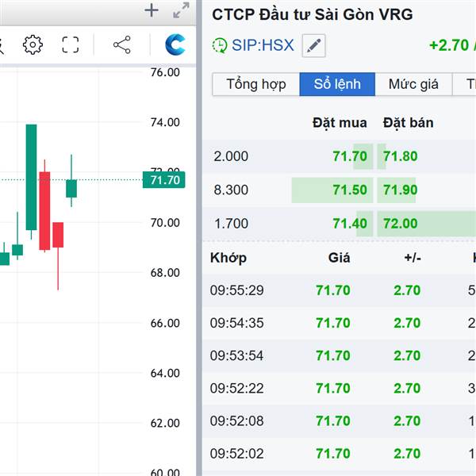This screenshot has width=476, height=476.
Task: Select the trade row at 09:52:08
Action: point(339,421)
